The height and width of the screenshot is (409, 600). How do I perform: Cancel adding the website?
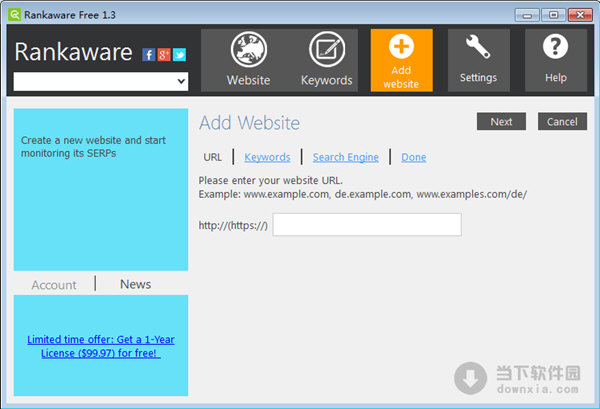pyautogui.click(x=562, y=121)
